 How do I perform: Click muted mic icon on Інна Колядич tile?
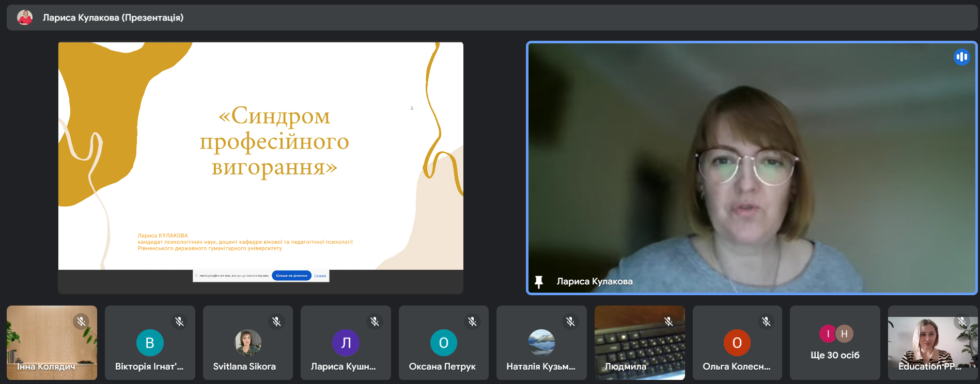81,322
